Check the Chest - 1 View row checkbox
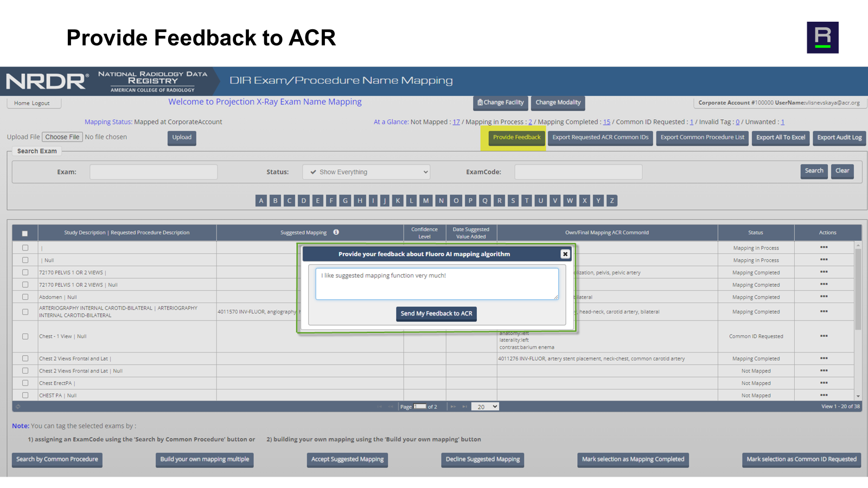Image resolution: width=868 pixels, height=488 pixels. click(25, 336)
